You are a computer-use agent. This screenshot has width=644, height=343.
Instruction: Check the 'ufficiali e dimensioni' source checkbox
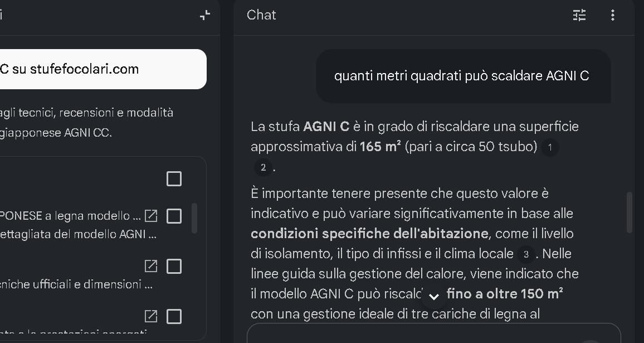174,267
